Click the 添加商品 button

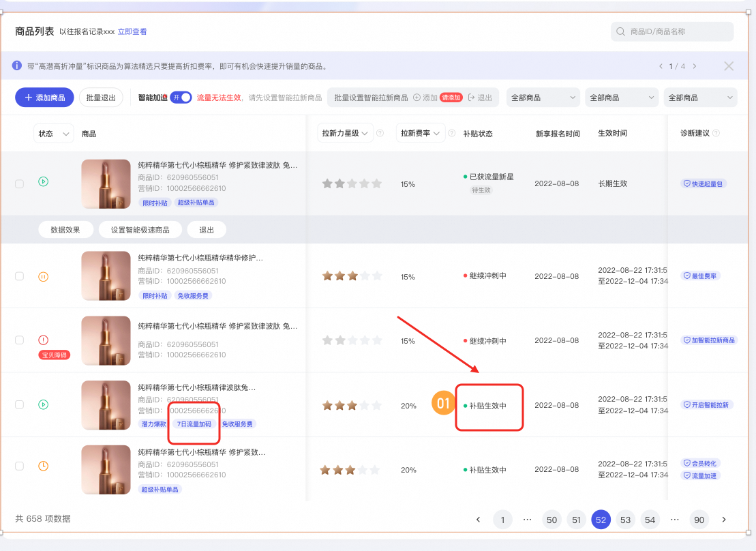point(44,98)
